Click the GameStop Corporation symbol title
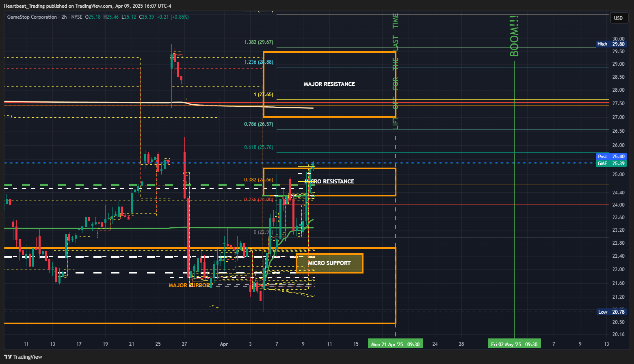The width and height of the screenshot is (634, 364). coord(32,17)
